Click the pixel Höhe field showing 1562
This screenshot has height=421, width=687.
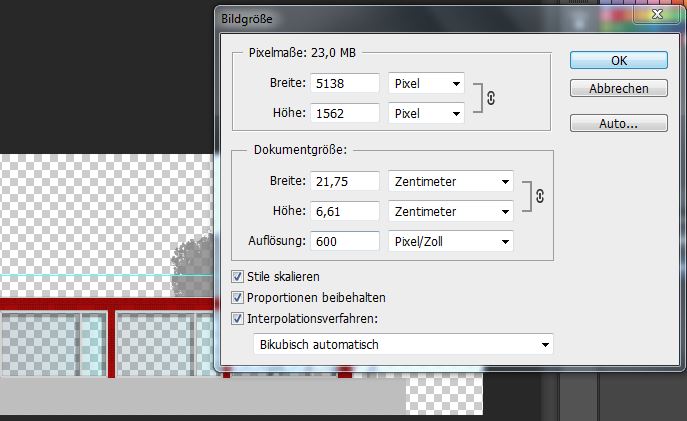pyautogui.click(x=345, y=113)
